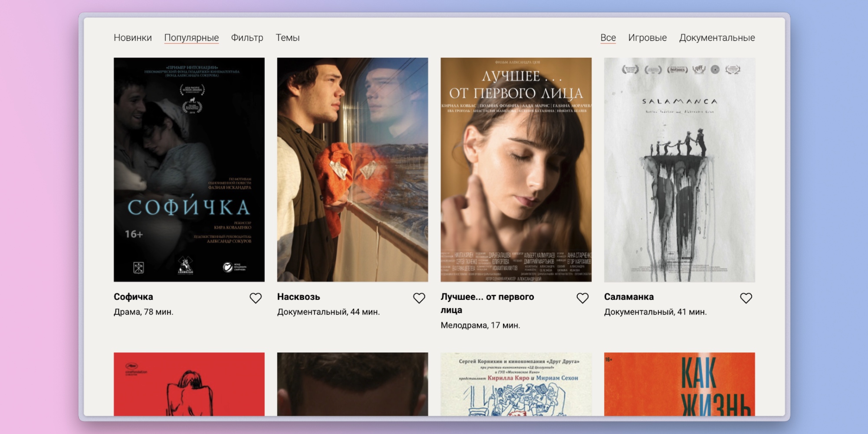868x434 pixels.
Task: Like the film Насквозь with heart icon
Action: (419, 298)
